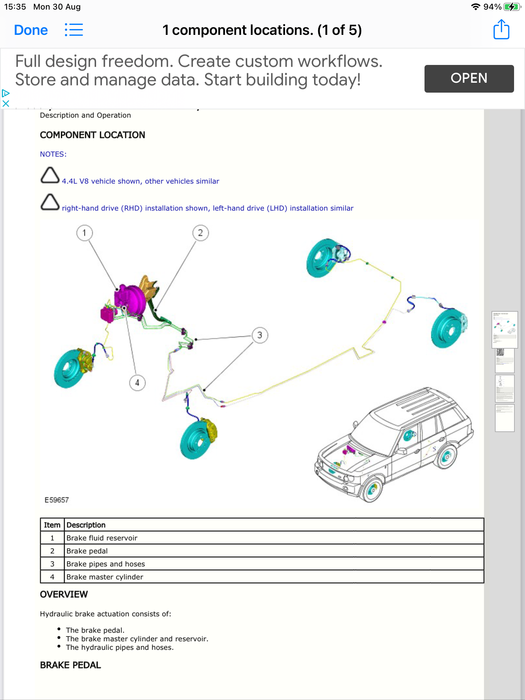Tap the 'OVERVIEW' heading
This screenshot has width=525, height=700.
click(x=64, y=595)
